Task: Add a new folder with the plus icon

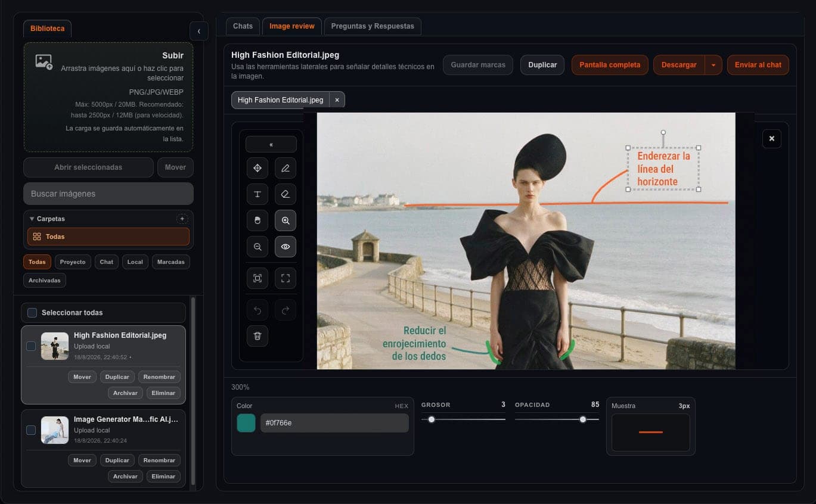Action: click(x=182, y=219)
